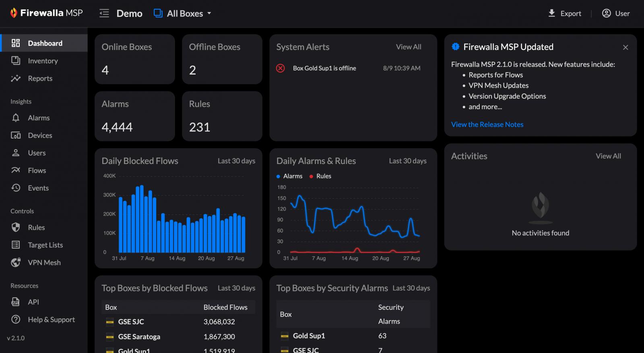Viewport: 644px width, 353px height.
Task: Click the 'v 2.1.0' version label
Action: [x=16, y=338]
